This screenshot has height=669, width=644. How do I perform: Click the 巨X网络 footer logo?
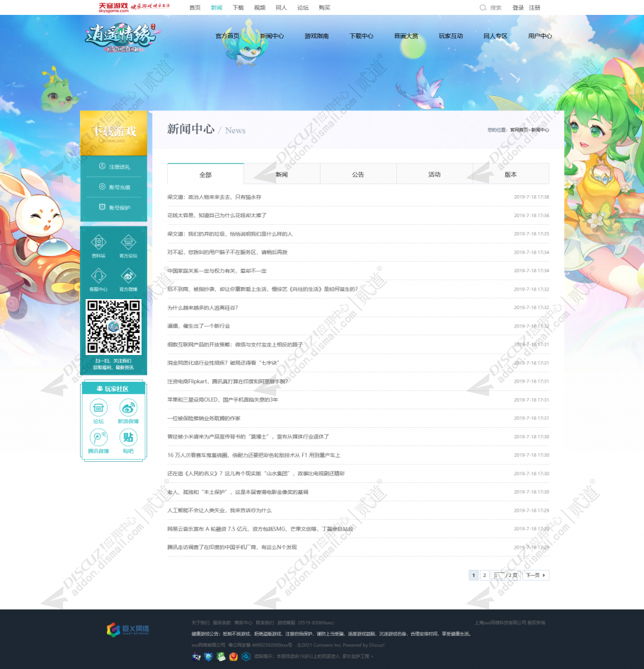(x=127, y=629)
